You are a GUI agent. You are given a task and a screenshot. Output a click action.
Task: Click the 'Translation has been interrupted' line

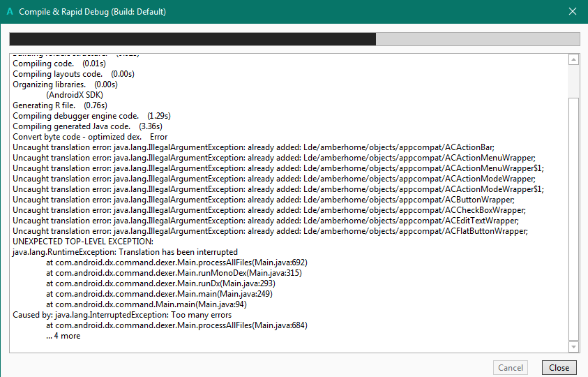126,252
